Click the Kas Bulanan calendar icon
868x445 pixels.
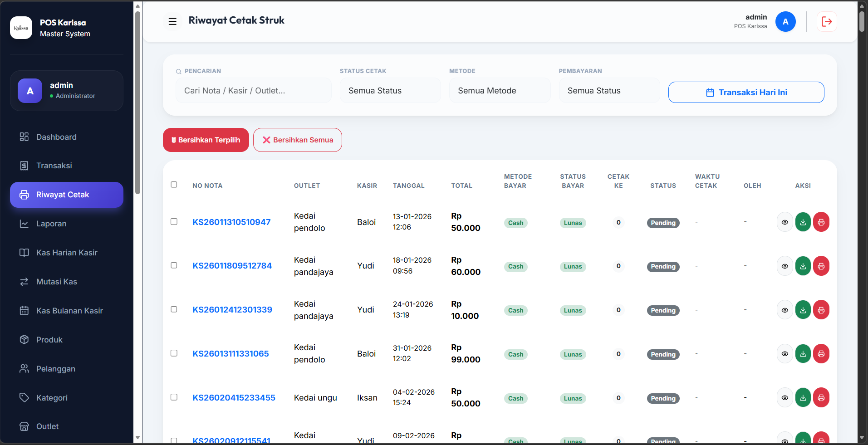point(24,311)
